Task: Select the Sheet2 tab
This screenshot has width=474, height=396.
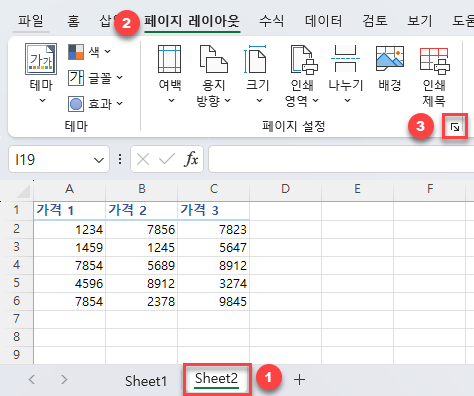Action: pyautogui.click(x=217, y=379)
